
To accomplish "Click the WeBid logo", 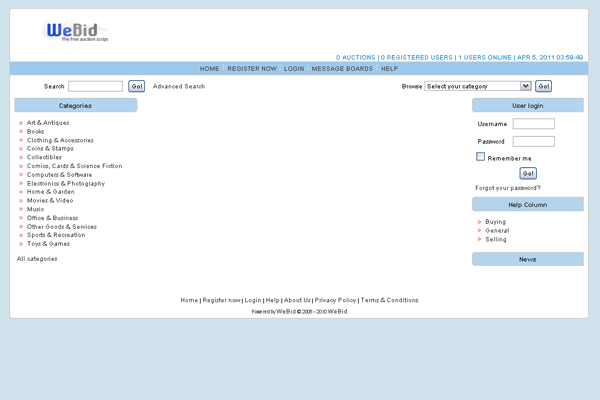I will click(x=77, y=32).
